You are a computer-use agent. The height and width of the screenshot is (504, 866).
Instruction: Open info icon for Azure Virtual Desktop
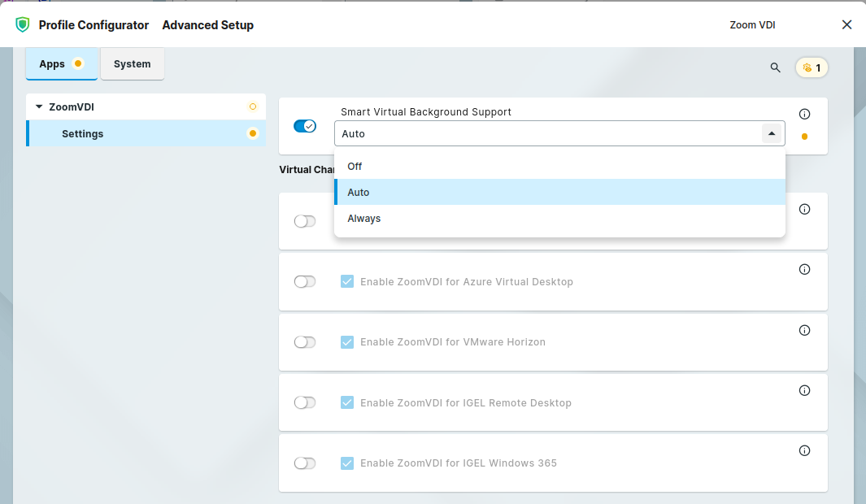point(804,270)
